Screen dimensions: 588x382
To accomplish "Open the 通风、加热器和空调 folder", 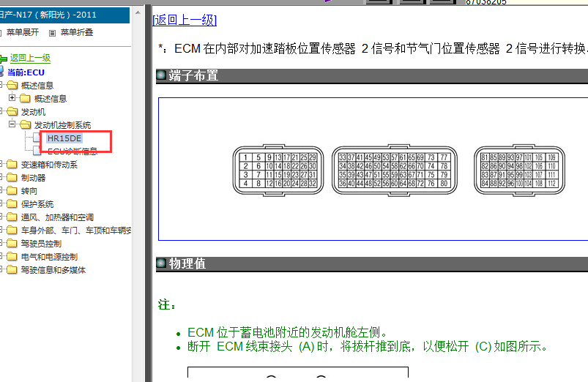I will (x=57, y=217).
